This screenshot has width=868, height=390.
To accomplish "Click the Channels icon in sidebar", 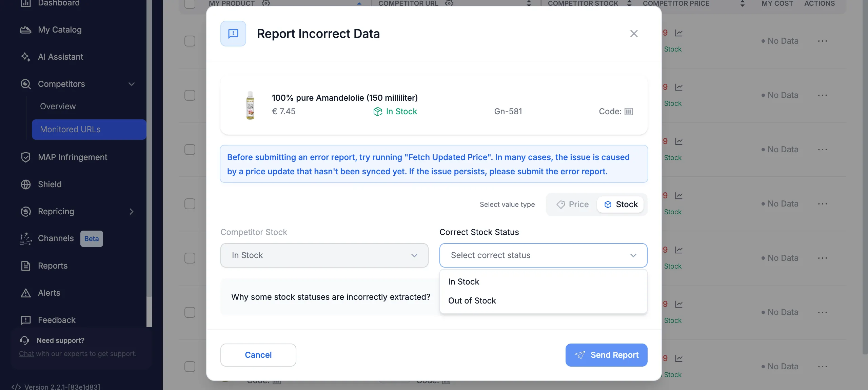I will pos(26,239).
